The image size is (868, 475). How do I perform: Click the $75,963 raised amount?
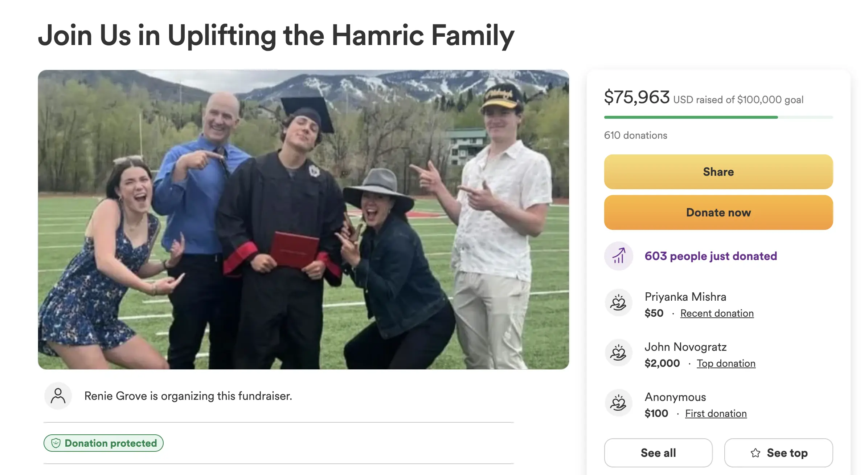tap(636, 97)
